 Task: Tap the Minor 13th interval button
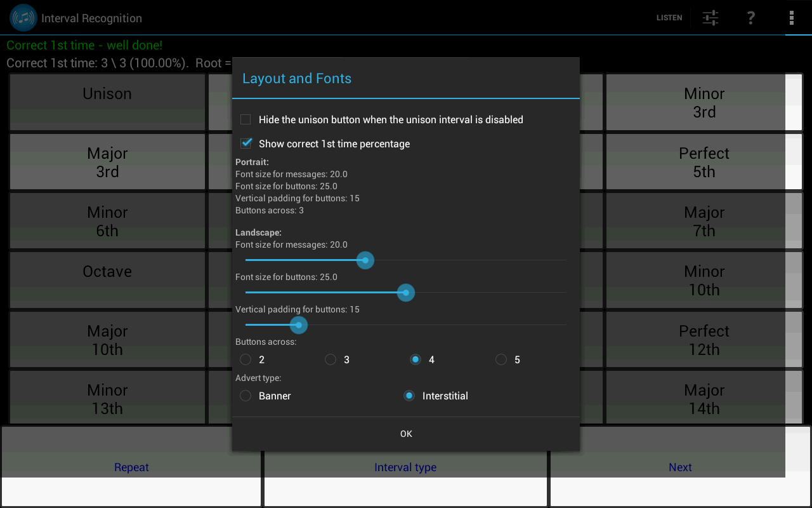[107, 398]
